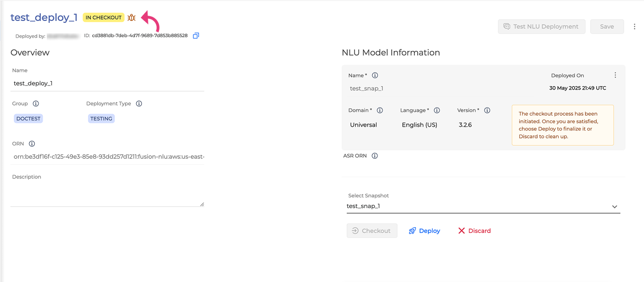Click the info icon beside Deployment Type
644x282 pixels.
coord(139,103)
